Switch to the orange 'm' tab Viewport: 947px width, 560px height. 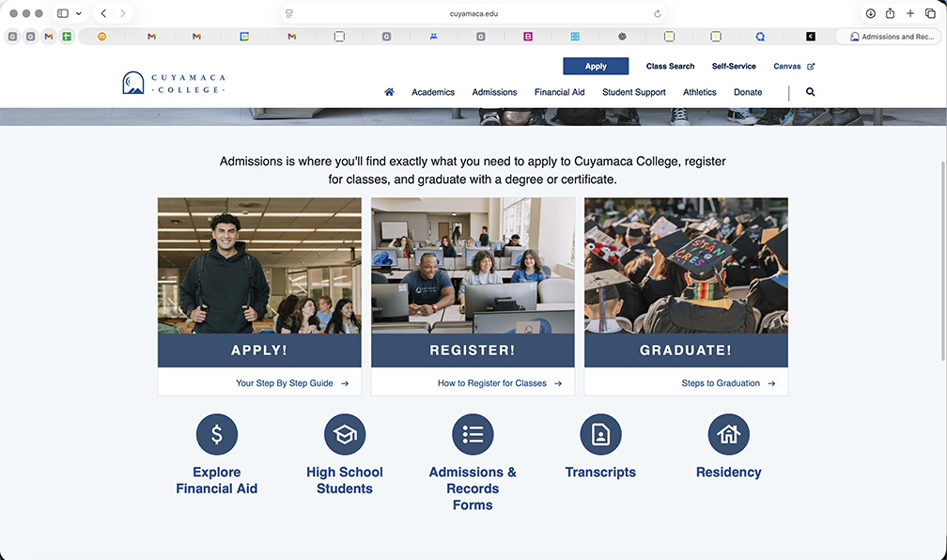click(101, 37)
